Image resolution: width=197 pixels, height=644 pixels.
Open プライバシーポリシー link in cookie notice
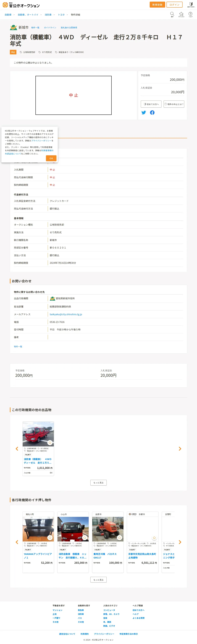tap(41, 141)
